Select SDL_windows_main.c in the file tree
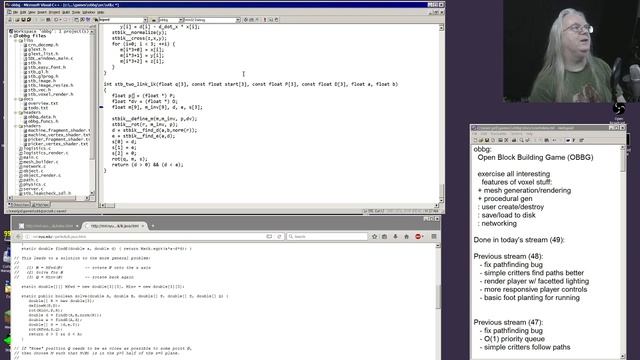Image resolution: width=640 pixels, height=360 pixels. [50, 58]
